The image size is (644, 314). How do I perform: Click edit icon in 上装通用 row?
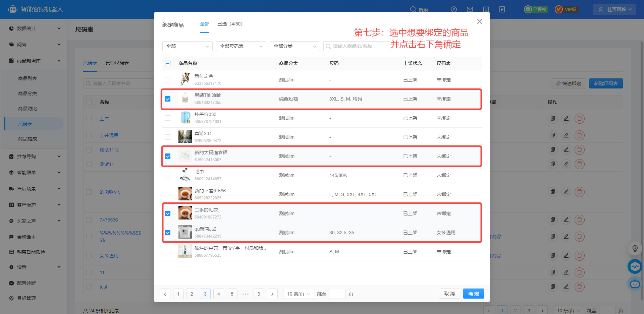coord(566,135)
